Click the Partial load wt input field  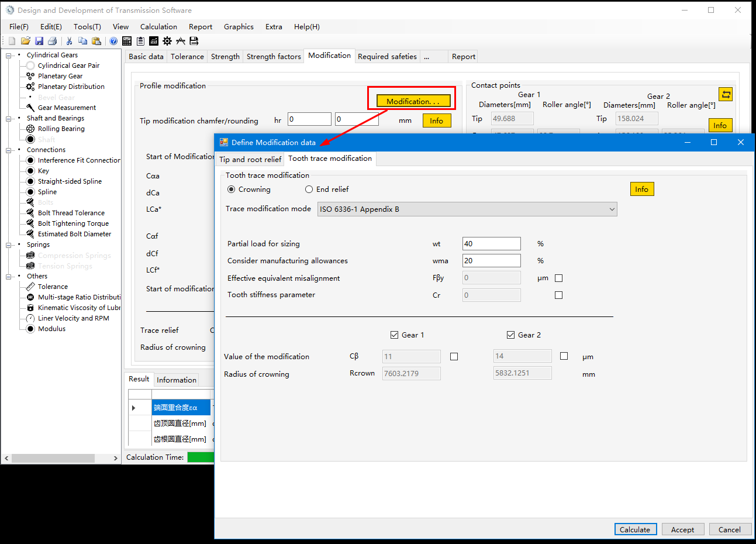492,244
